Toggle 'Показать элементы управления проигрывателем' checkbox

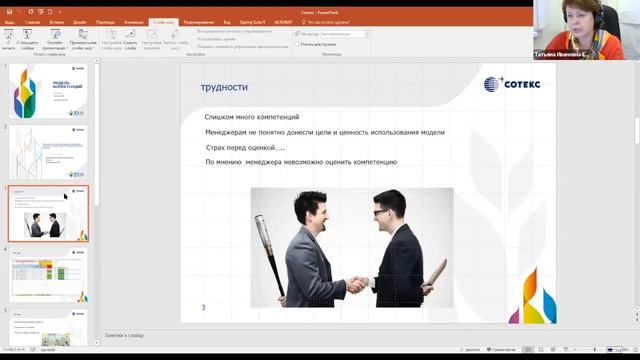(x=194, y=47)
